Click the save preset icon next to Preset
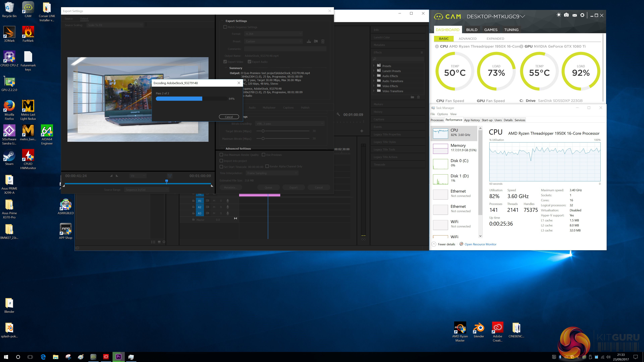This screenshot has width=644, height=362. 309,41
